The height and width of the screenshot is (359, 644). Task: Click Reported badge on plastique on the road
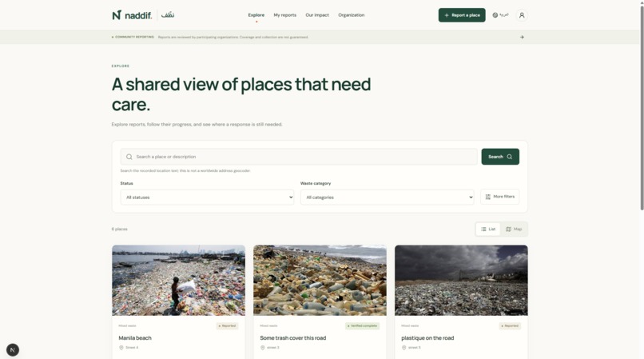[510, 325]
